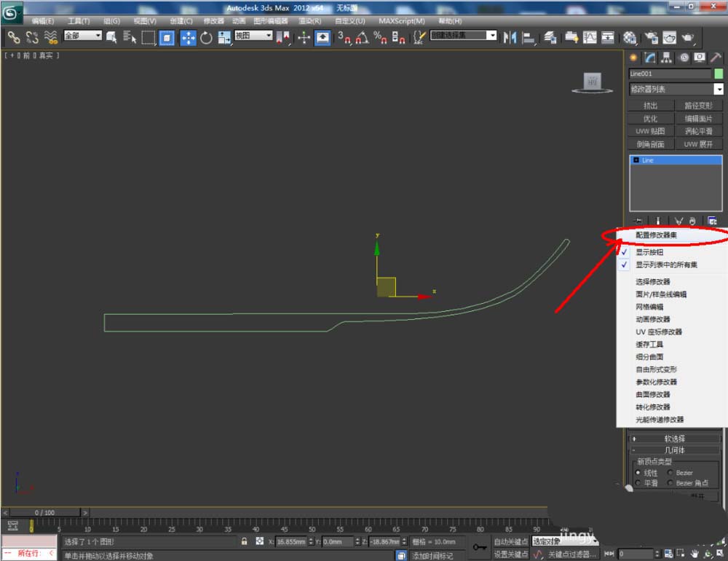Select the Bezier vertex type radio button

tap(670, 473)
